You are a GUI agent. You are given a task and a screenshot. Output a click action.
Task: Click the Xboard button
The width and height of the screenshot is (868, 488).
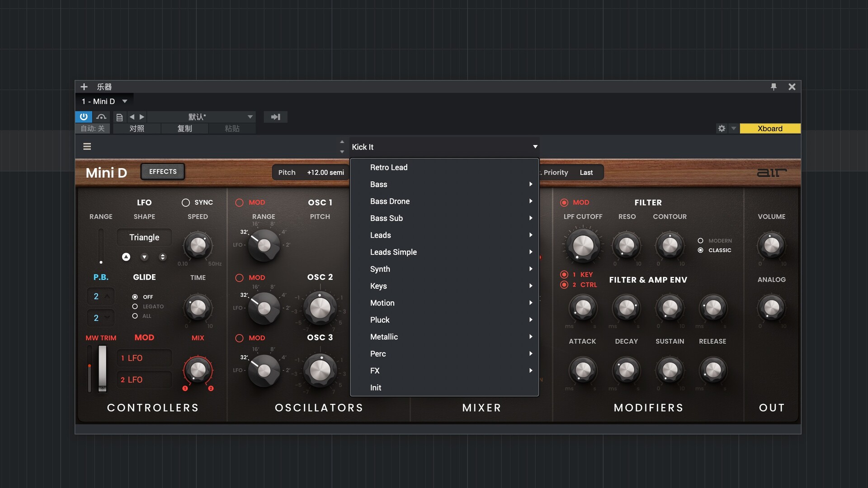[x=769, y=129]
